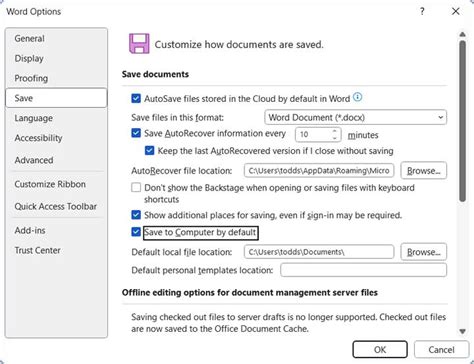The image size is (474, 364).
Task: Click Browse for AutoRecover file location
Action: pos(424,171)
